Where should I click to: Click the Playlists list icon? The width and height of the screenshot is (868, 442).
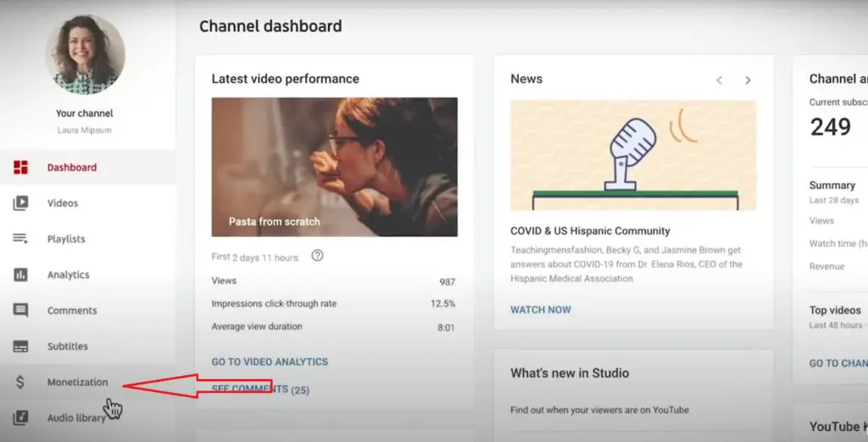20,239
